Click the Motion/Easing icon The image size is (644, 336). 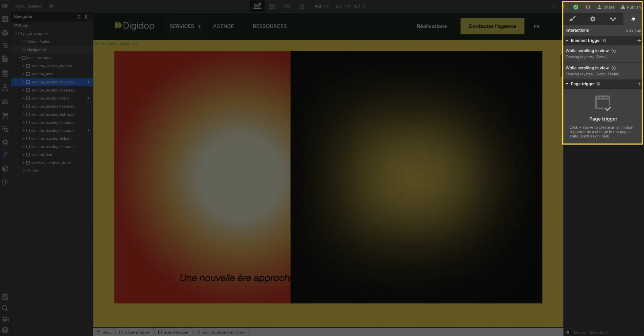(x=613, y=18)
